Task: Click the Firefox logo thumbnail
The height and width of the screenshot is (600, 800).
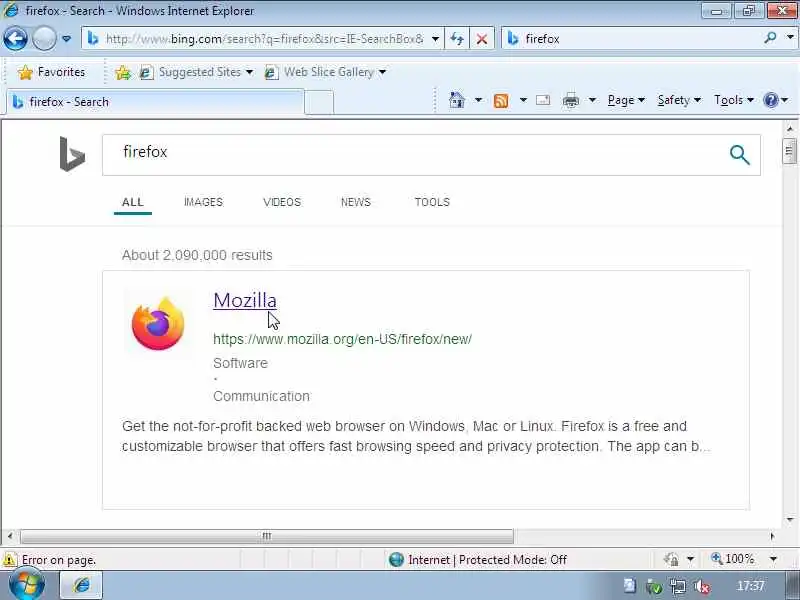Action: click(158, 323)
